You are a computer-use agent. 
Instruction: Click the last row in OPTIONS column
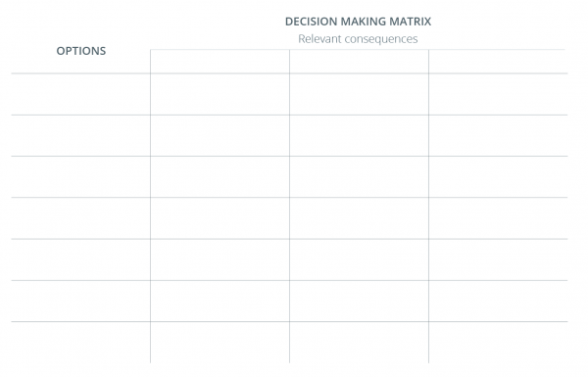[80, 342]
